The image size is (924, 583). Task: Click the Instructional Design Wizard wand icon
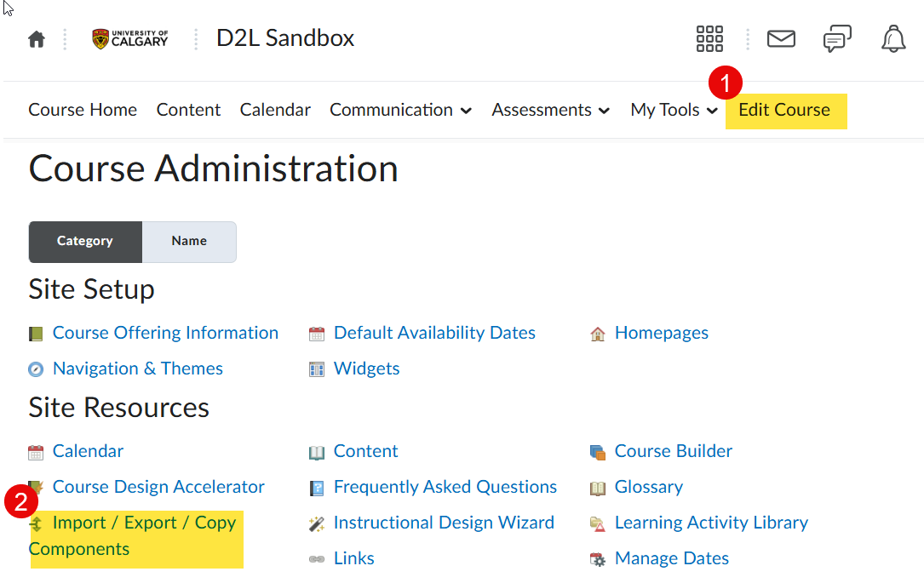pos(317,523)
